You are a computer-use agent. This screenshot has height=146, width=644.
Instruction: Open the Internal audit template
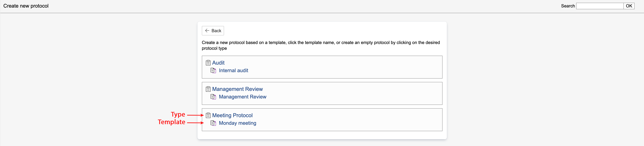point(233,71)
